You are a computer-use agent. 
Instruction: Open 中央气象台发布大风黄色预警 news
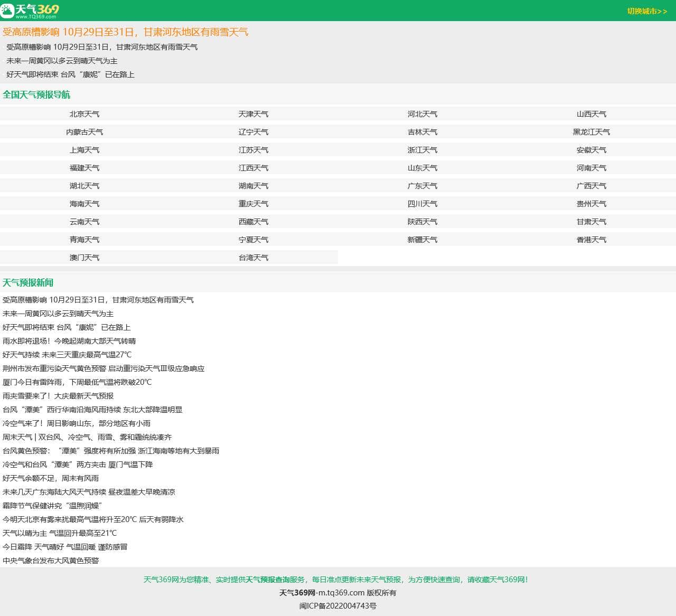pos(51,561)
